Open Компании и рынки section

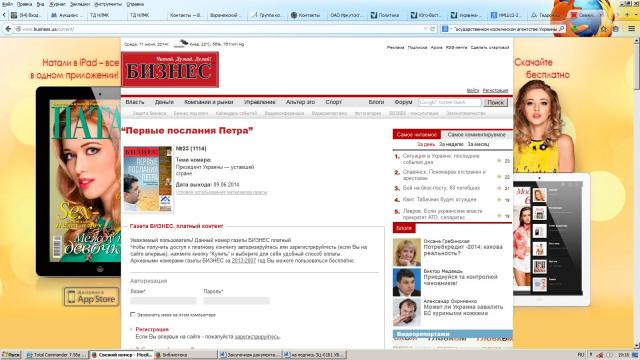pyautogui.click(x=209, y=102)
